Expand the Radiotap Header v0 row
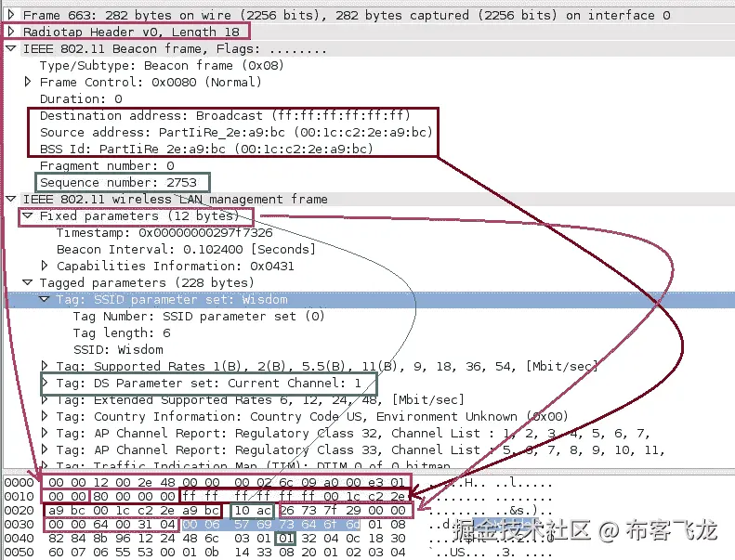This screenshot has width=735, height=560. 11,32
